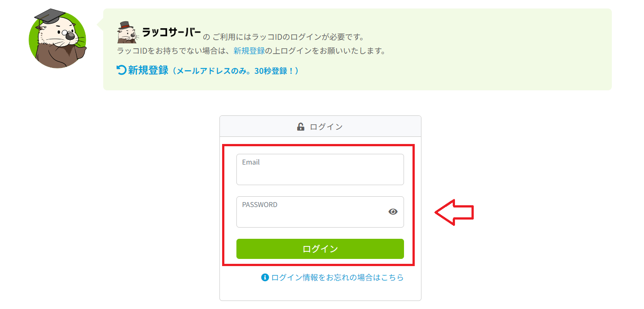Click the red arrow pointing at the login form
644x309 pixels.
454,212
